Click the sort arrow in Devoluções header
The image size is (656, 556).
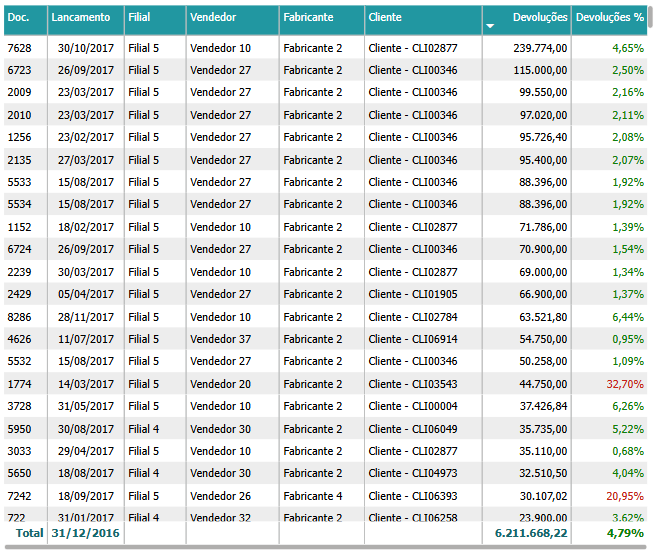click(490, 24)
